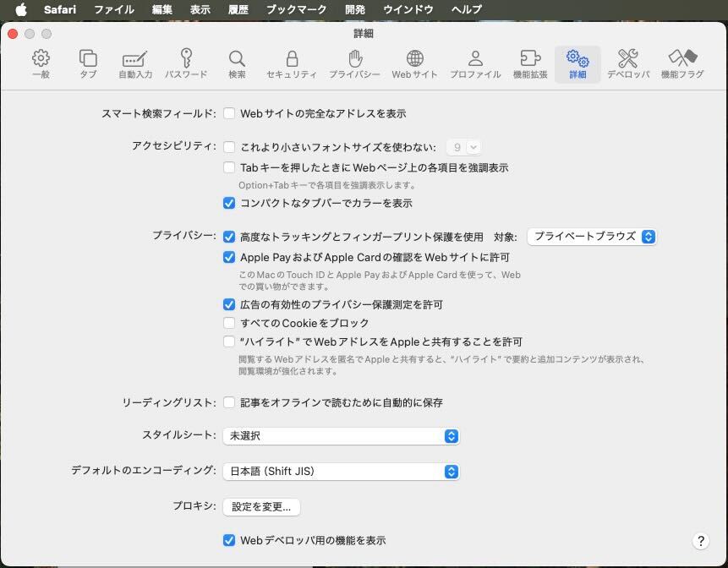Open the 自動入力 (AutoFill) pane
This screenshot has height=568, width=728.
point(135,63)
